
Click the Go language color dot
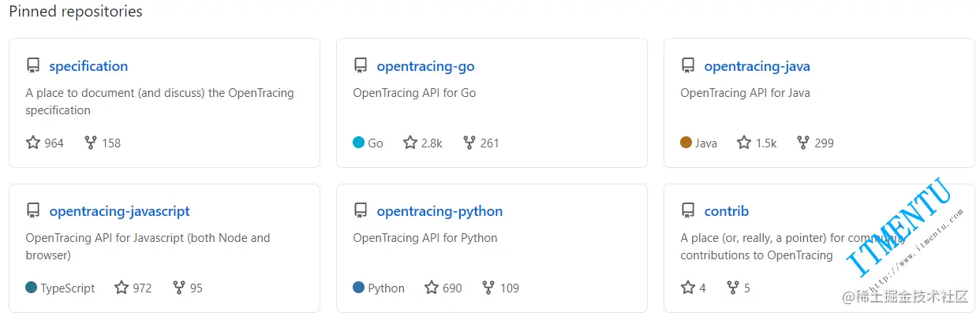(x=359, y=143)
